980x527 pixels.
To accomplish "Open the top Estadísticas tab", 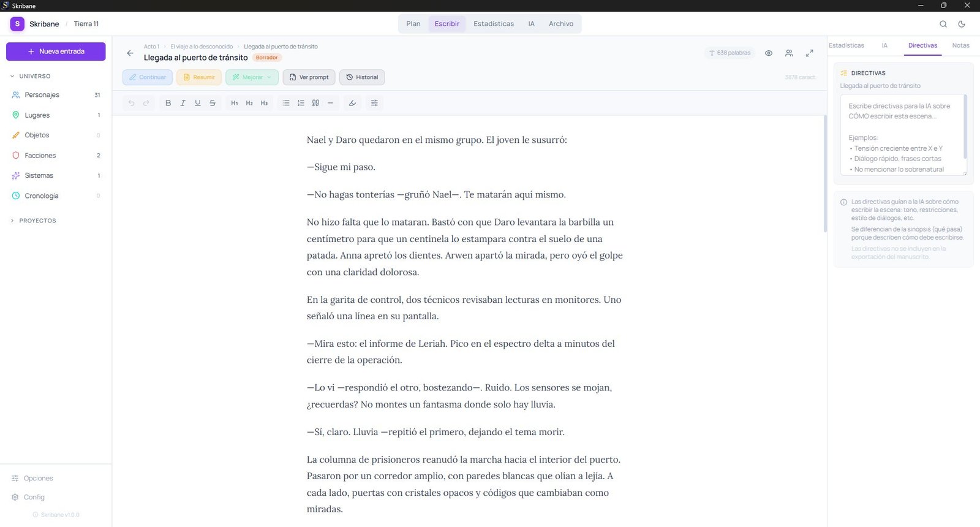I will coord(494,24).
